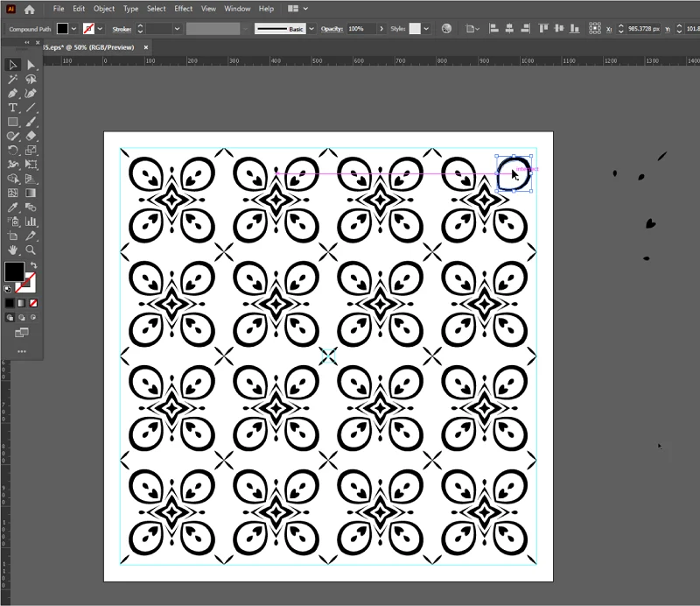This screenshot has height=606, width=700.
Task: Enable Draw Inside mode
Action: (x=33, y=317)
